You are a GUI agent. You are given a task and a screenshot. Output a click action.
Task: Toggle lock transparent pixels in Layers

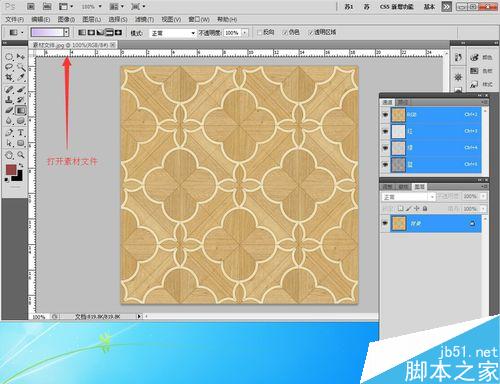pyautogui.click(x=401, y=209)
